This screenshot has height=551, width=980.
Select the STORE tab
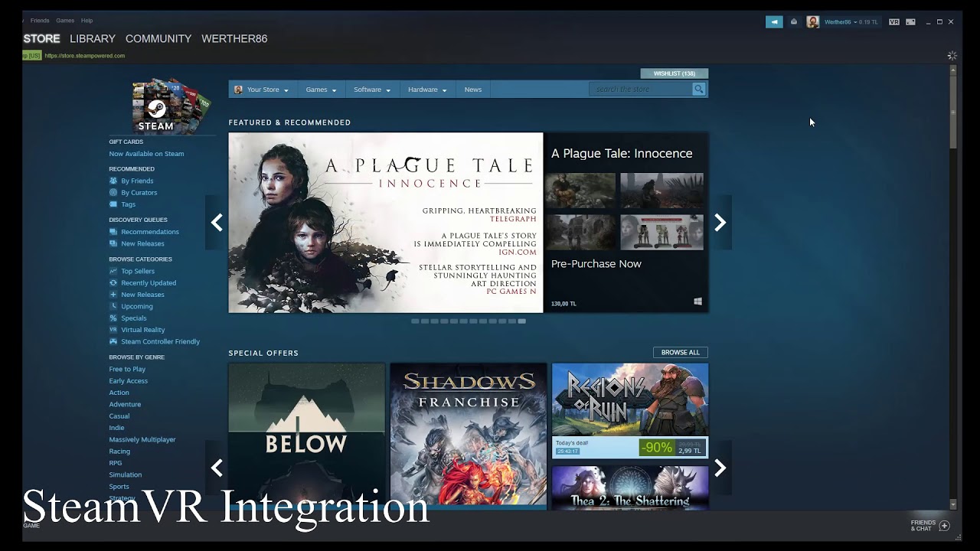coord(41,38)
